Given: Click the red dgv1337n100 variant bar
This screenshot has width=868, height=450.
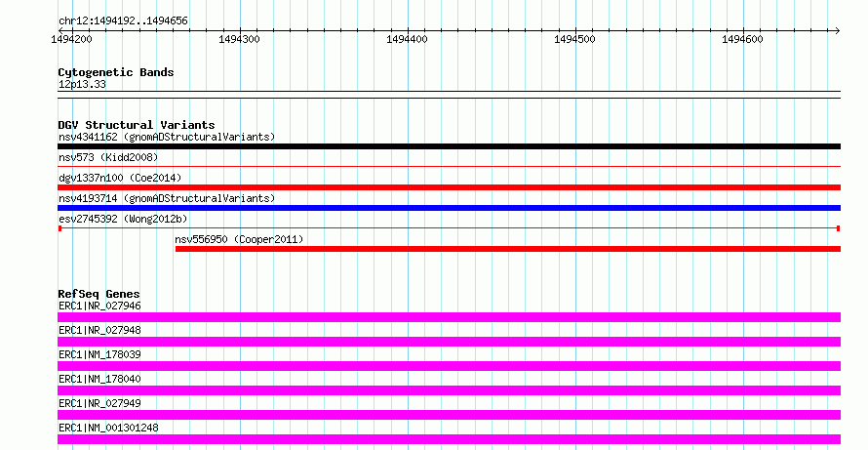Looking at the screenshot, I should coord(449,187).
